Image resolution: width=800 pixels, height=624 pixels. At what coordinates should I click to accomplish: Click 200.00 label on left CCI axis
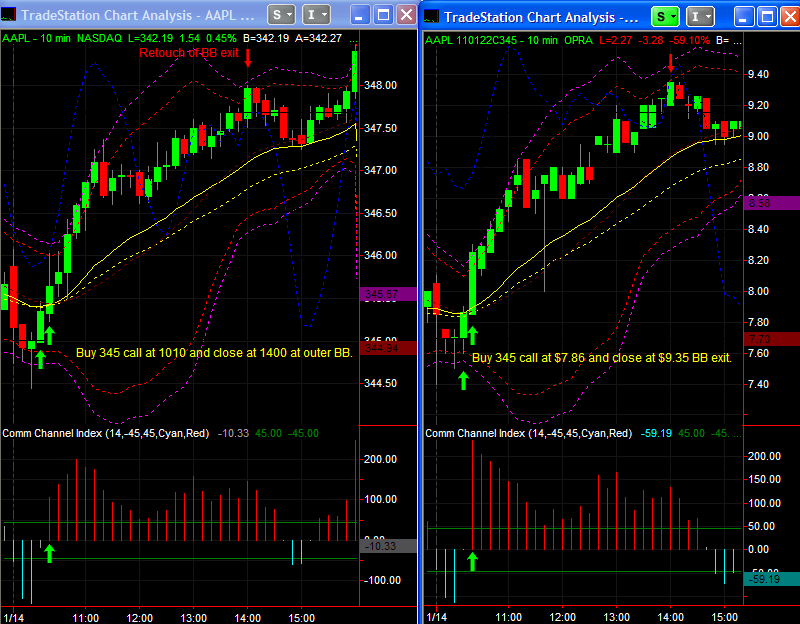(380, 459)
